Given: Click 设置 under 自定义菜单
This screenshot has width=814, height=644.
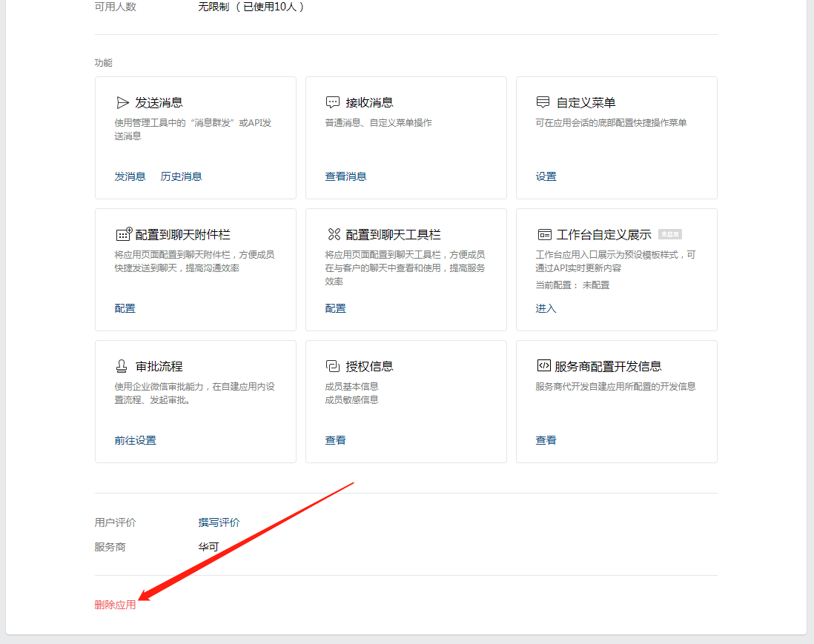Looking at the screenshot, I should click(x=546, y=176).
